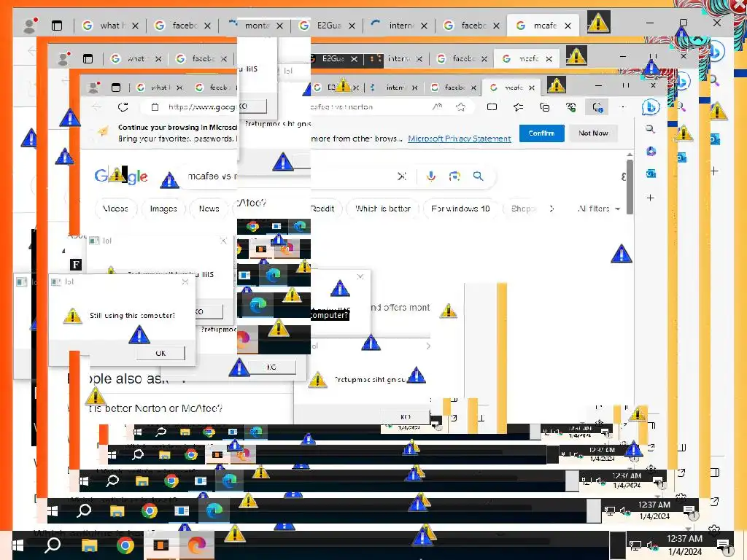Select 'mcafe' tab in second nested window
The width and height of the screenshot is (747, 560).
pyautogui.click(x=527, y=58)
